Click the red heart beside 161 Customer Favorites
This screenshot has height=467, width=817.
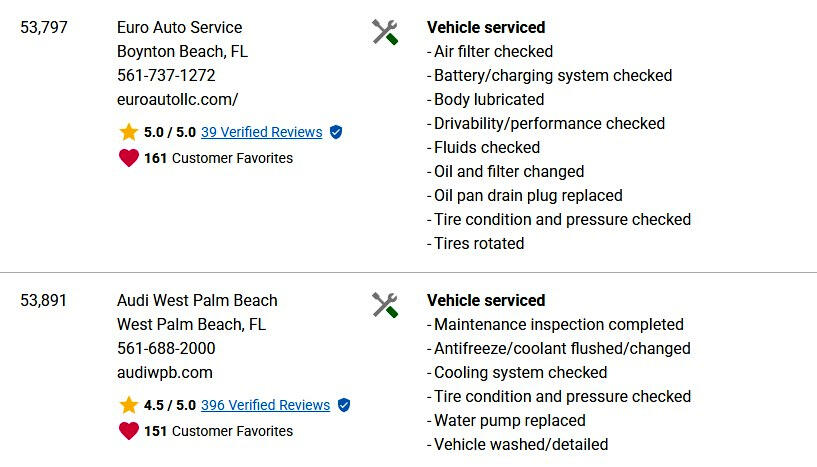[x=128, y=158]
